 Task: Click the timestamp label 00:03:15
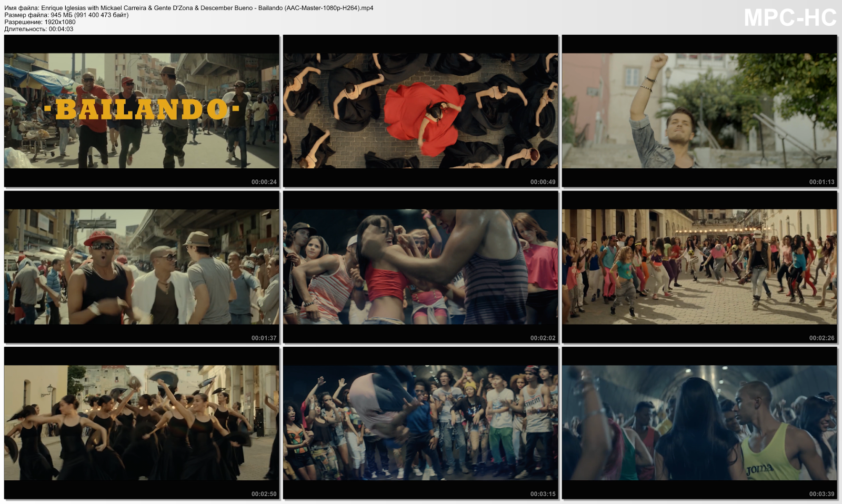[543, 494]
